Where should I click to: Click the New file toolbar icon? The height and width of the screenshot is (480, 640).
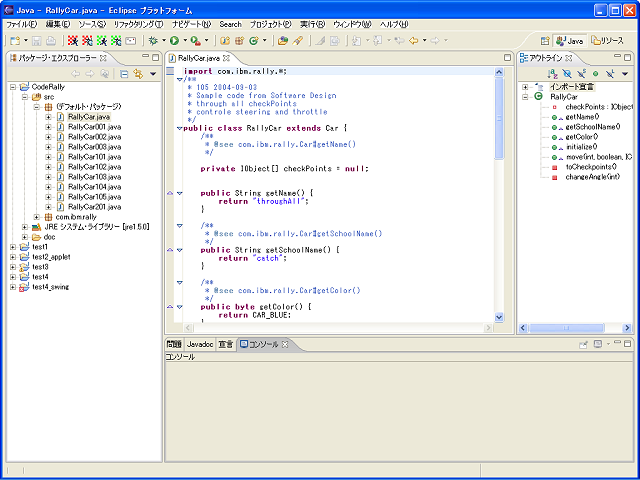coord(14,40)
